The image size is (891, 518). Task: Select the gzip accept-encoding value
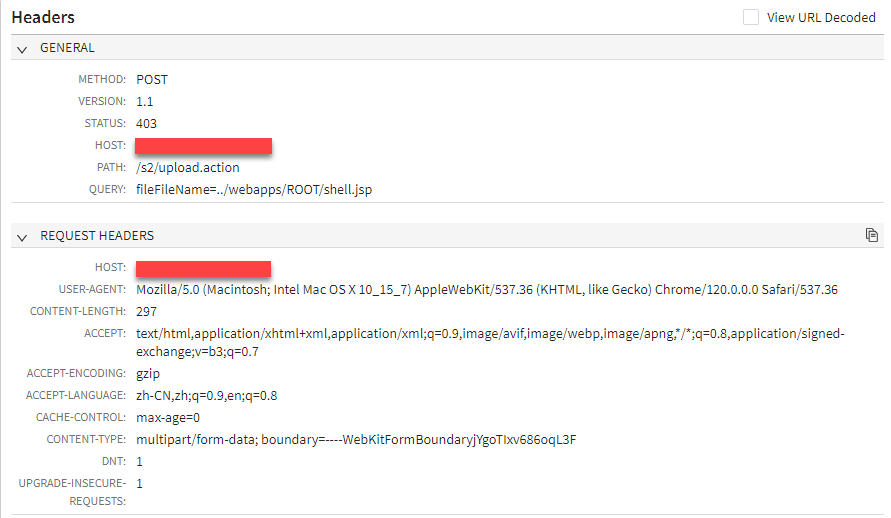(148, 373)
